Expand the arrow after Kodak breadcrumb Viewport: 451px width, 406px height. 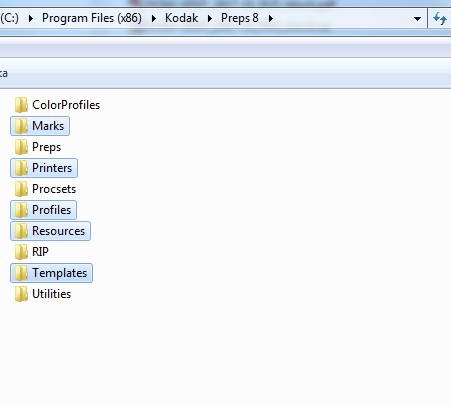(x=210, y=18)
